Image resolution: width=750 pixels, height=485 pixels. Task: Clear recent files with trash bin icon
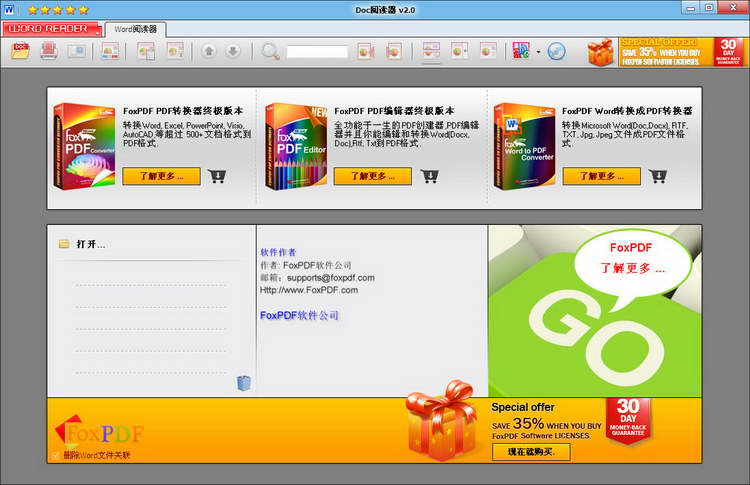(x=243, y=383)
